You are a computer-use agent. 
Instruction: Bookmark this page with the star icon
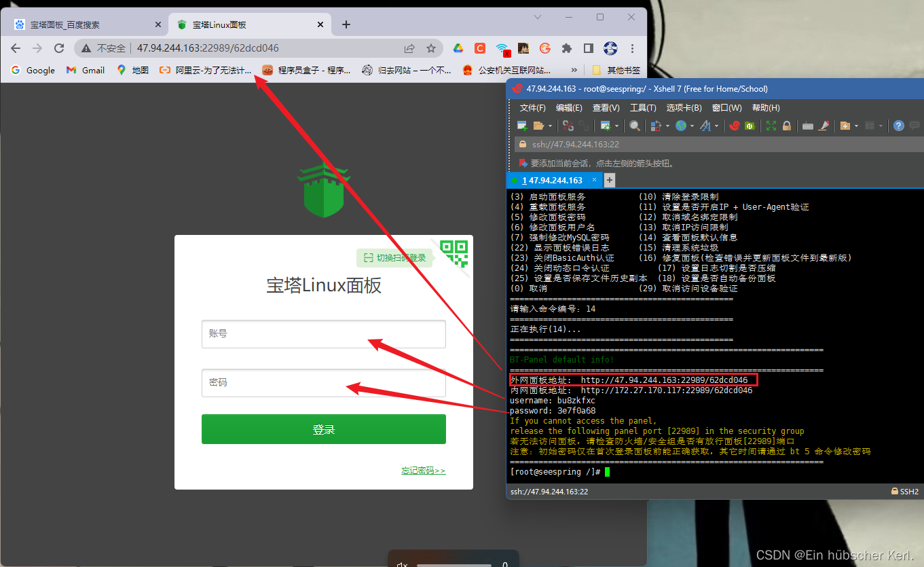(430, 48)
